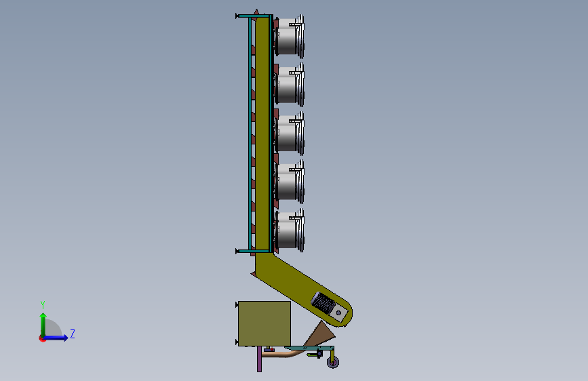The image size is (588, 381).
Task: Select the teal vertical guard rail
Action: (250, 134)
